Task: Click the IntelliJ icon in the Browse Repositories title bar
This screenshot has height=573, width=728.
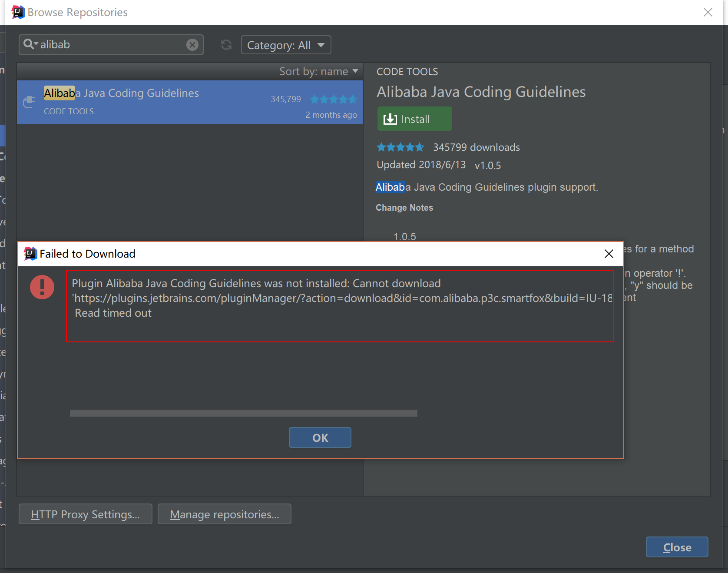Action: click(18, 12)
